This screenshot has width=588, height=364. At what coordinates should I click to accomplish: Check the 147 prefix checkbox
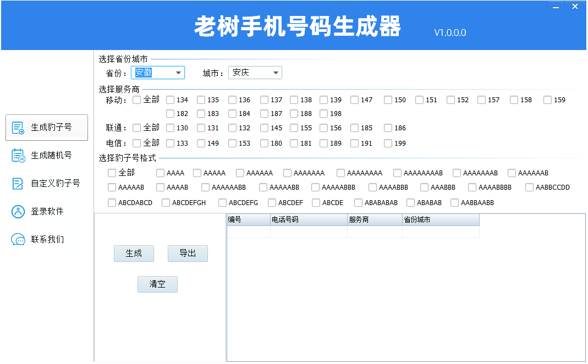point(354,100)
